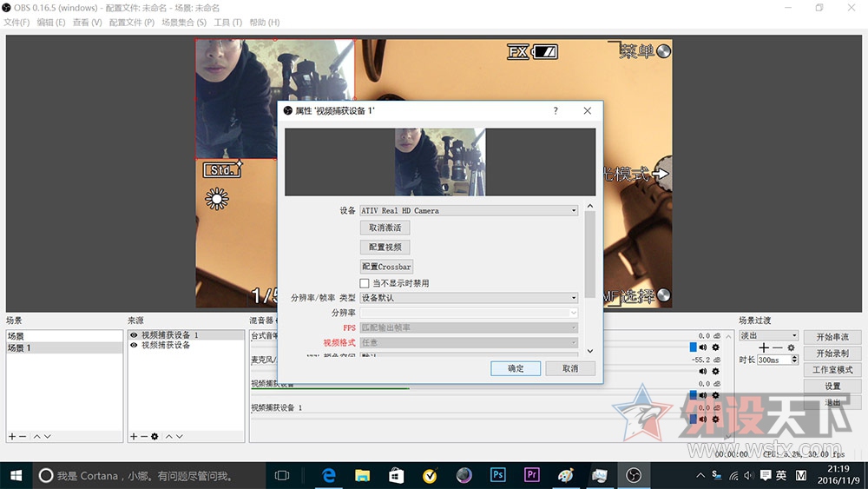Open the 文件(F) menu
This screenshot has height=489, width=868.
[16, 23]
